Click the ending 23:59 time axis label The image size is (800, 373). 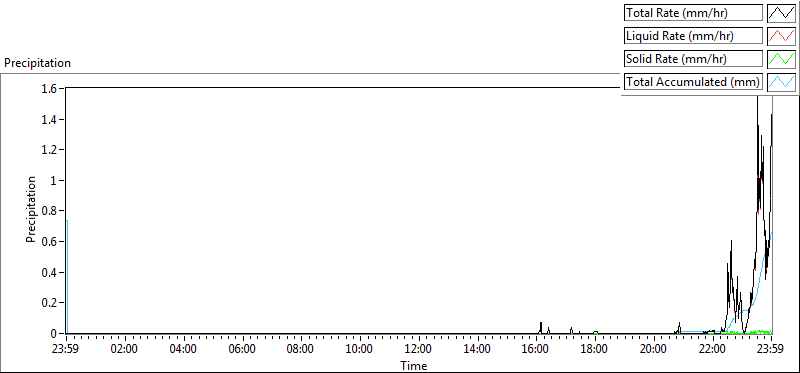771,350
